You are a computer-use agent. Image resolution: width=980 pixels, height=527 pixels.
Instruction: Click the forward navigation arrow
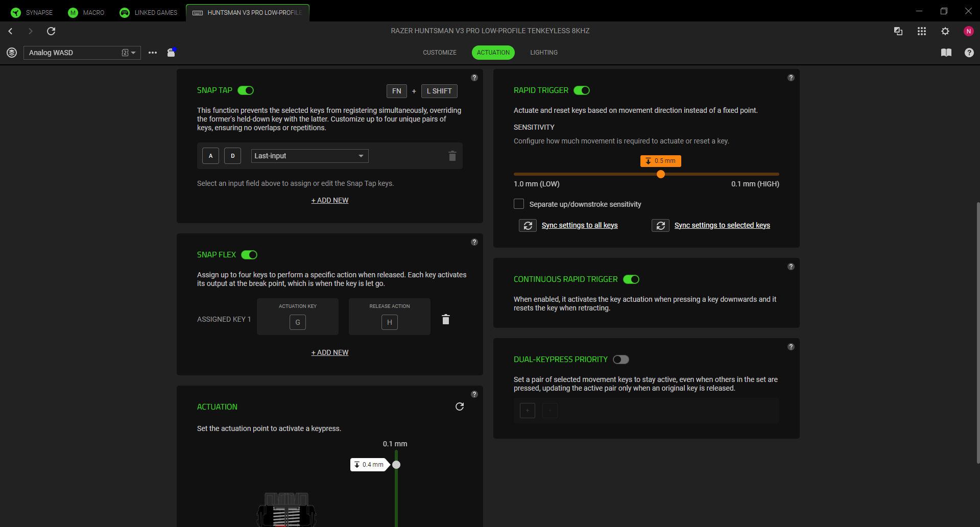pyautogui.click(x=31, y=31)
